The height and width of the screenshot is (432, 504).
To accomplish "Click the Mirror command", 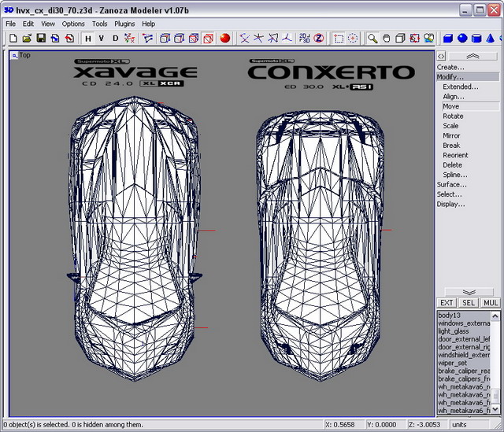I will 451,135.
